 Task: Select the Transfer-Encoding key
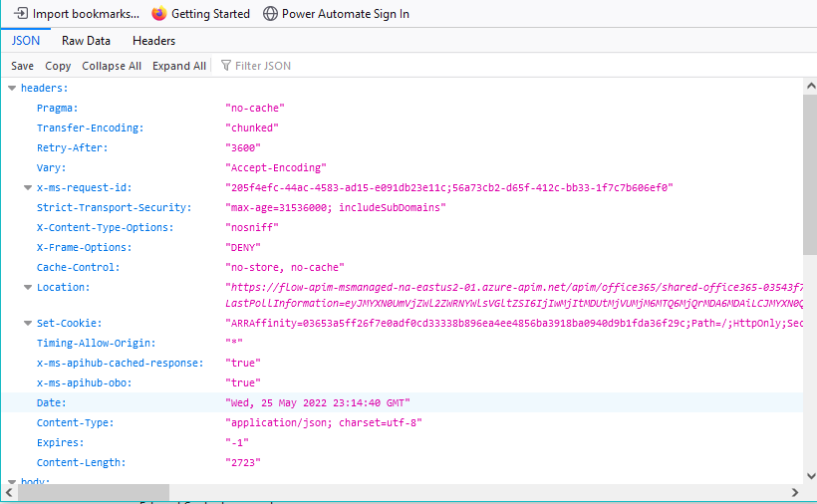point(90,127)
